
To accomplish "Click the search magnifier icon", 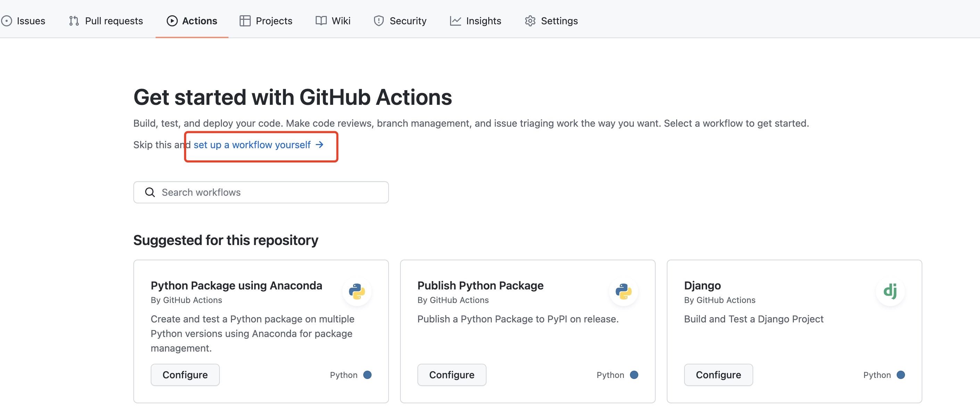I will pos(150,192).
